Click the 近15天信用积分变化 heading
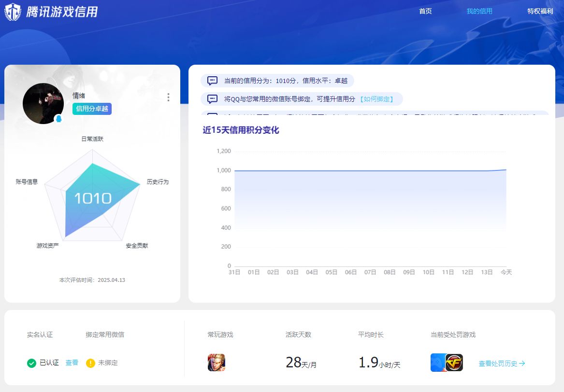The image size is (564, 392). (241, 130)
